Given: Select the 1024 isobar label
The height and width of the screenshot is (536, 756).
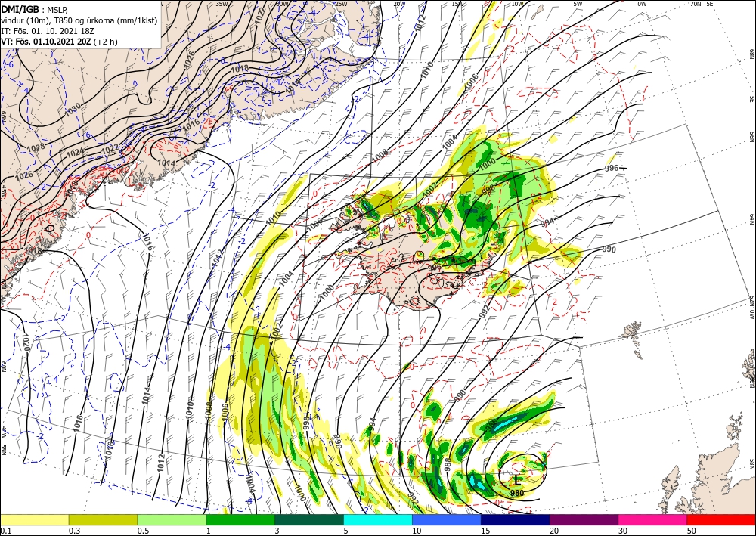Looking at the screenshot, I should coord(75,153).
